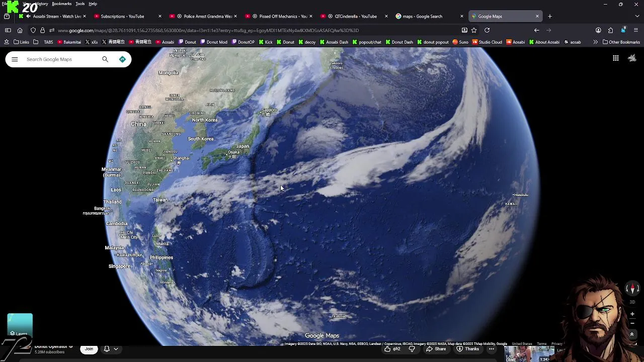Open the Studio Cloud bookmark
This screenshot has width=644, height=362.
coord(487,42)
